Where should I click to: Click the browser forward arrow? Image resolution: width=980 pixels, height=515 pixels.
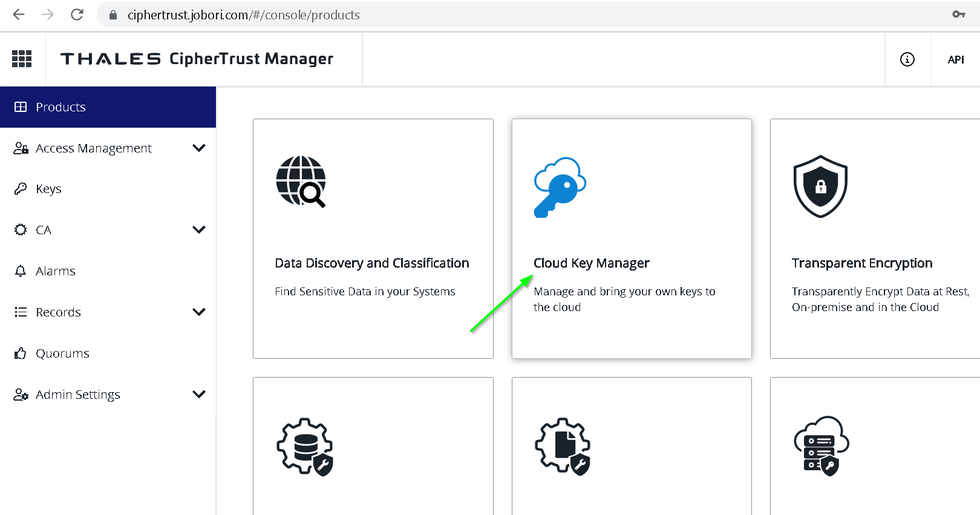click(x=48, y=15)
